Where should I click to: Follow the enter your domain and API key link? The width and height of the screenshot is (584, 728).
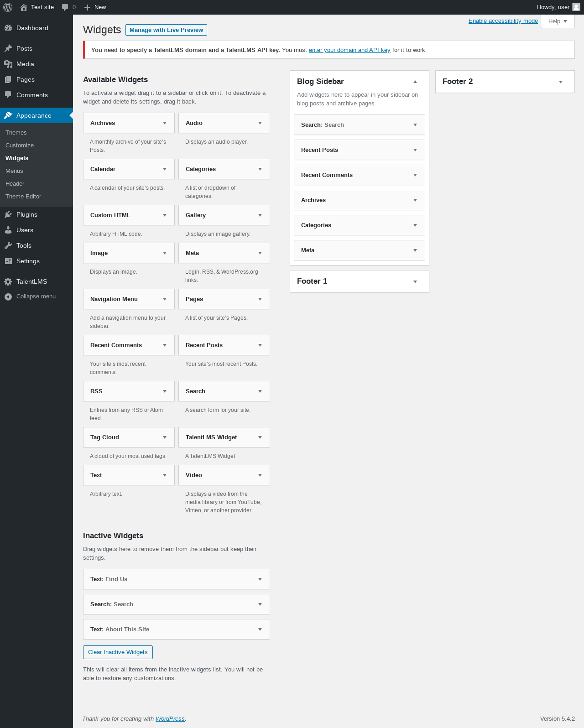tap(349, 50)
